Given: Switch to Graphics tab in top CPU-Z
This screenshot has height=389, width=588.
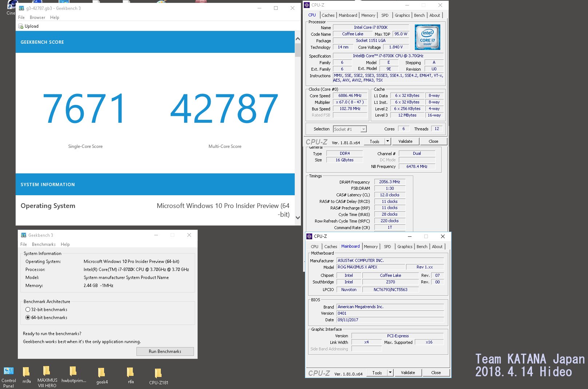Looking at the screenshot, I should click(x=402, y=15).
